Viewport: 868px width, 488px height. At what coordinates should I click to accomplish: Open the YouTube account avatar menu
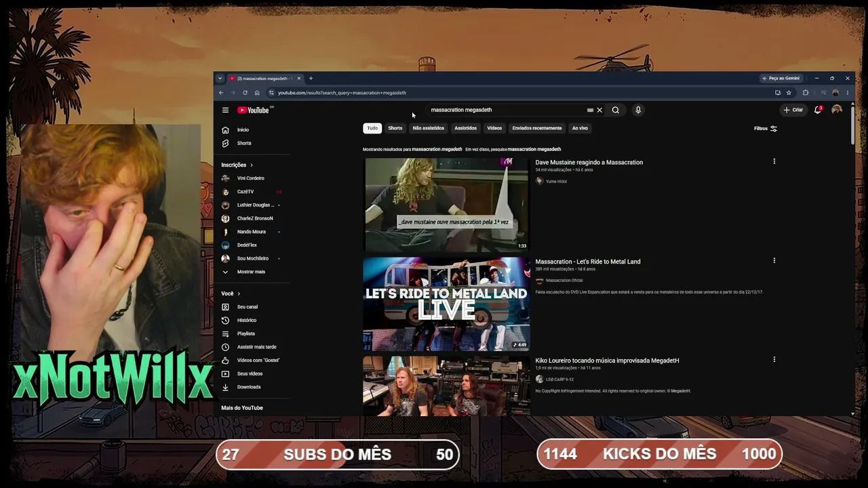coord(837,110)
